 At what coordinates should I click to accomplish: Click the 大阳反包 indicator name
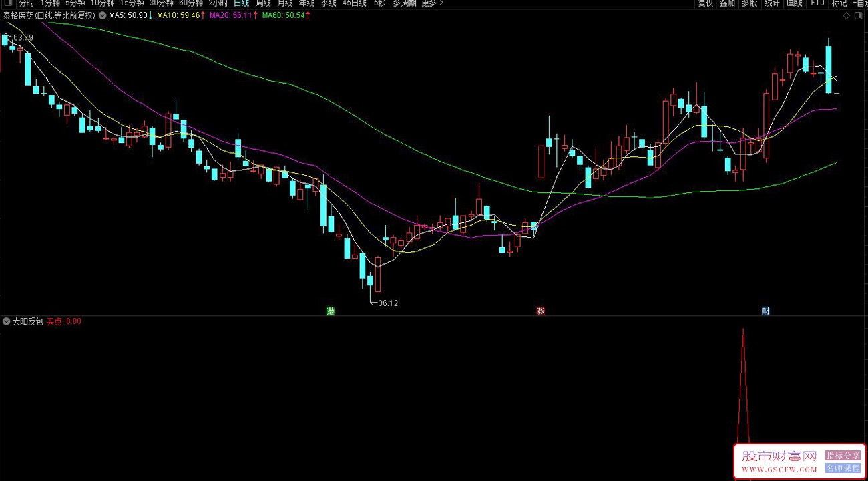[x=28, y=321]
